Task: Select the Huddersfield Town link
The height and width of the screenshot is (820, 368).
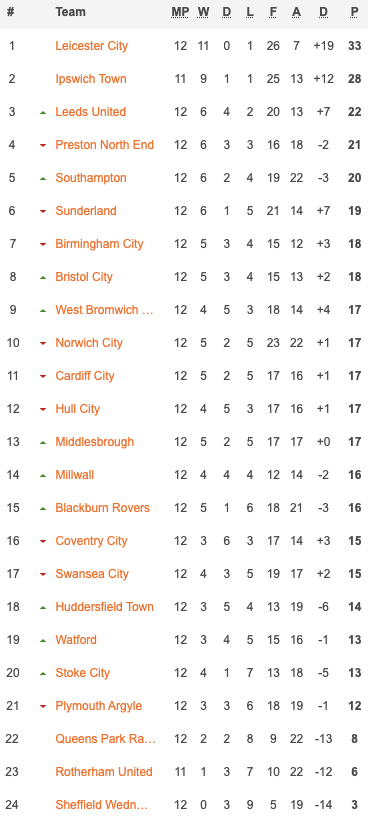Action: [x=105, y=607]
